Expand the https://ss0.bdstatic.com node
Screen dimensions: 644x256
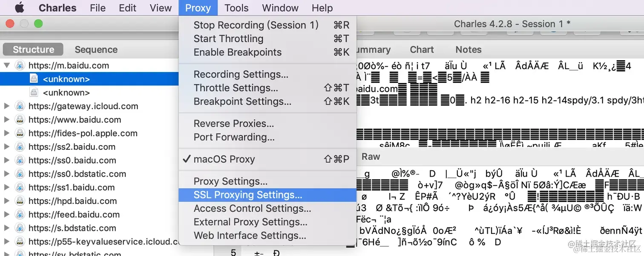pyautogui.click(x=6, y=174)
